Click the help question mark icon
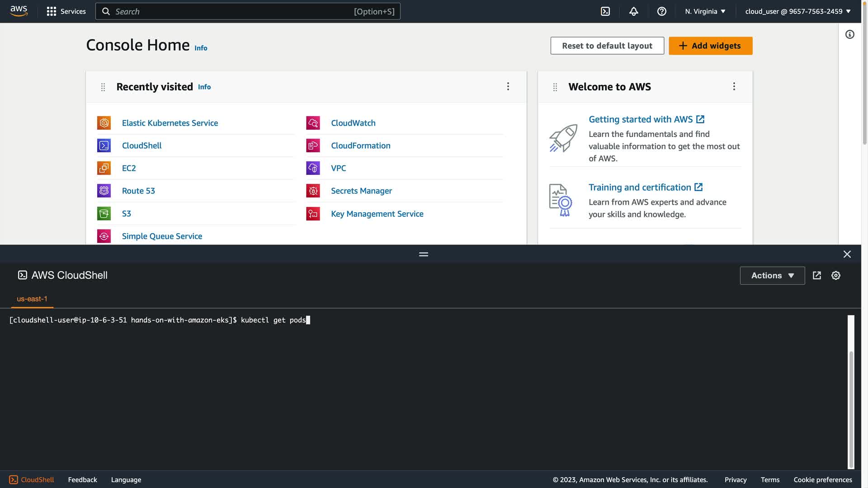 click(661, 11)
